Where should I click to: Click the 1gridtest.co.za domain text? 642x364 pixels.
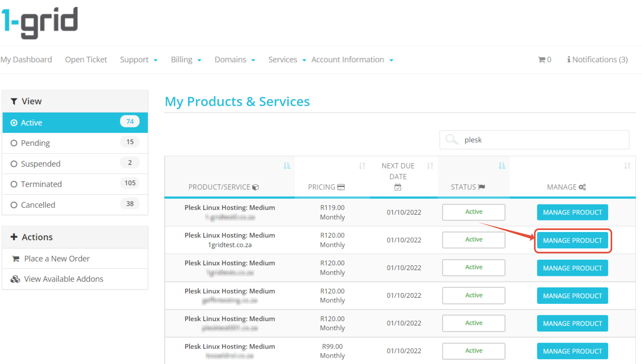coord(230,245)
